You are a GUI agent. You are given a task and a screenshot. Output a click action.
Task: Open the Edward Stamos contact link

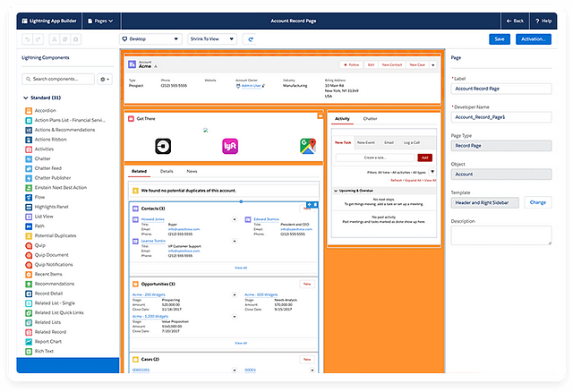point(267,219)
